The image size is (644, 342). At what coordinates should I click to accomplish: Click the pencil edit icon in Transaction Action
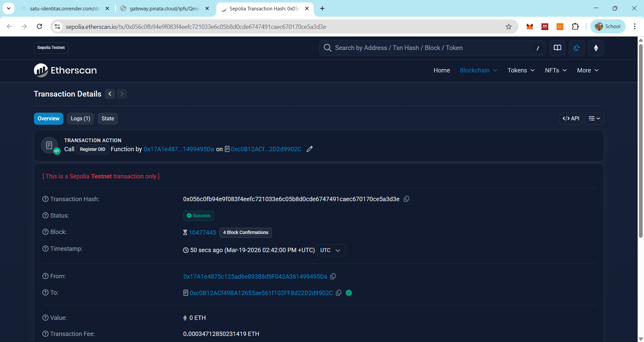click(310, 149)
